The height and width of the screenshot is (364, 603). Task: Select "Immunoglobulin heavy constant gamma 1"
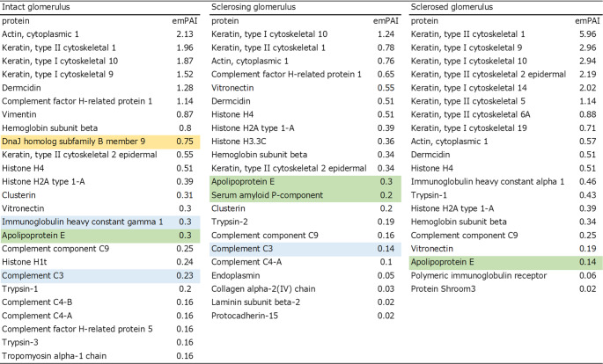(x=82, y=222)
